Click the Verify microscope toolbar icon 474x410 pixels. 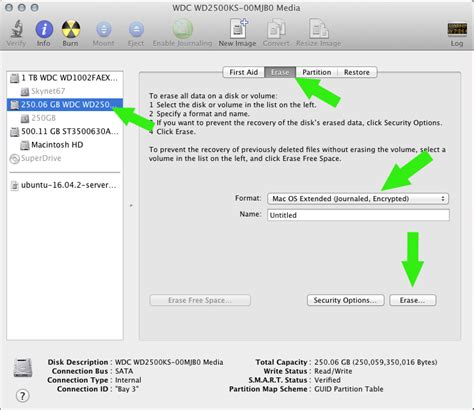point(16,29)
